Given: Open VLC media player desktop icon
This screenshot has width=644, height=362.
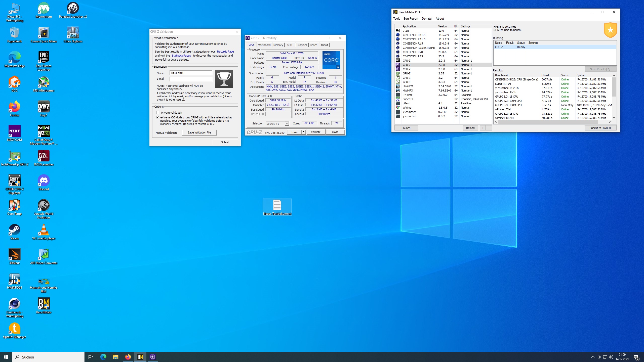Looking at the screenshot, I should tap(44, 232).
